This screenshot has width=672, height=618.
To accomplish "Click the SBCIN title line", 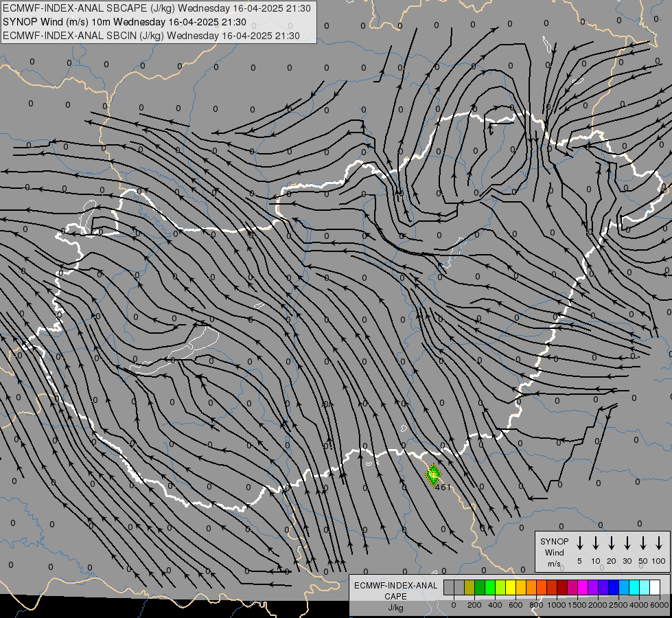I will pyautogui.click(x=151, y=36).
